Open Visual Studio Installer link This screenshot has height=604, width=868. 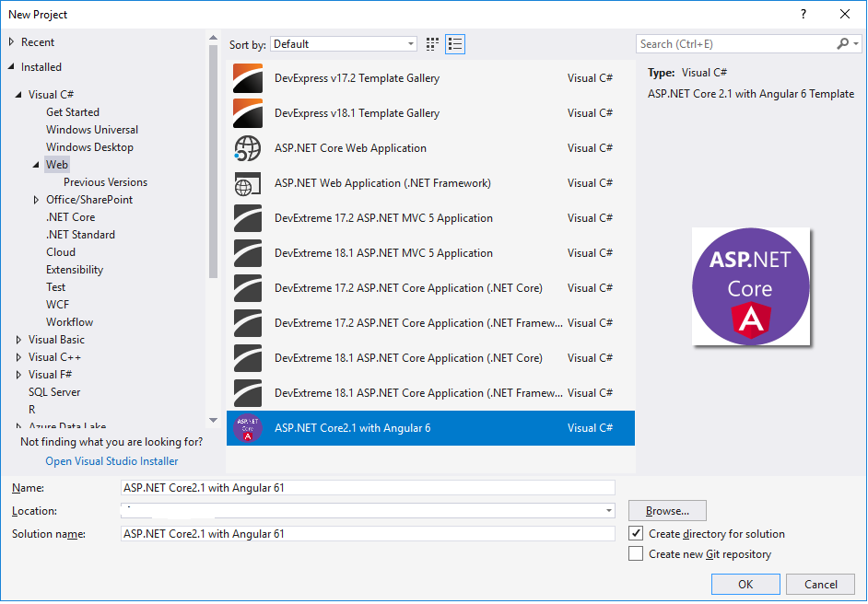click(111, 461)
